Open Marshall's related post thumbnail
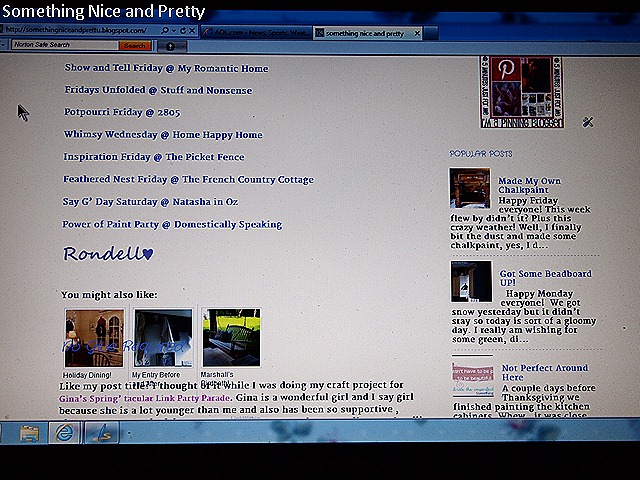Viewport: 640px width, 480px height. click(x=231, y=337)
